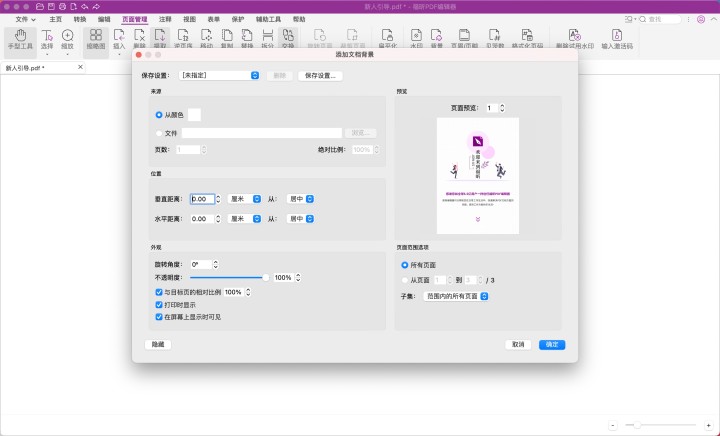The width and height of the screenshot is (720, 436).
Task: Click the 格式化页码 format page numbers icon
Action: point(527,38)
